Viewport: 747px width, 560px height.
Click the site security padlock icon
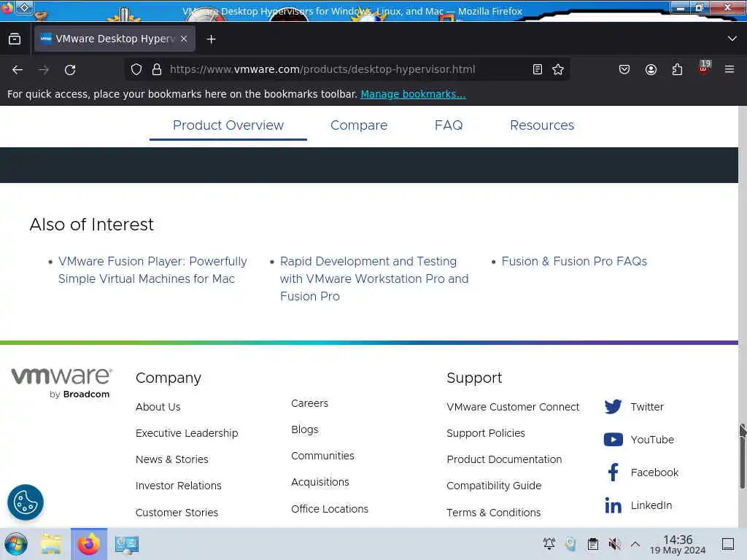coord(157,69)
